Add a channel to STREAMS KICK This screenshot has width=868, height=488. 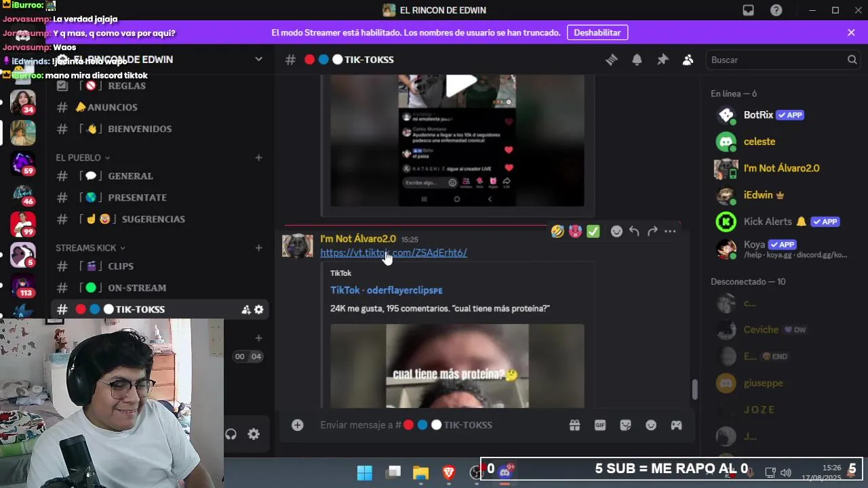coord(258,248)
